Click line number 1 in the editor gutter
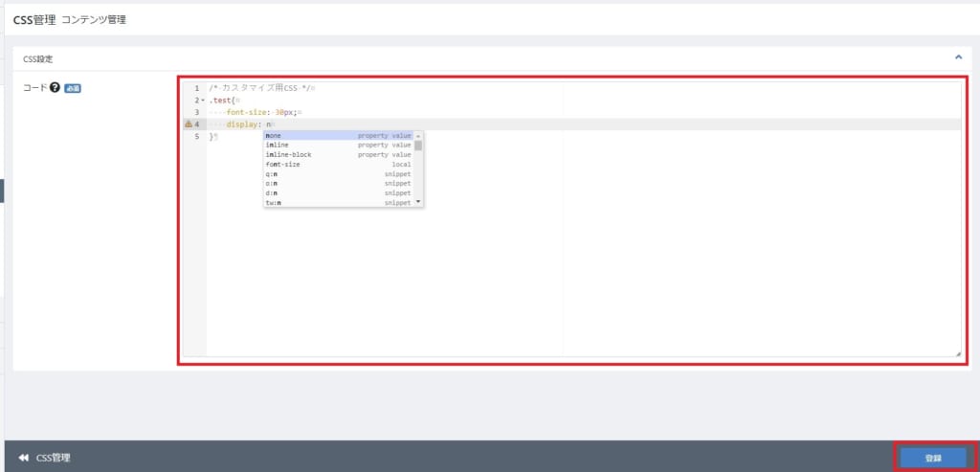This screenshot has width=980, height=472. pos(196,88)
